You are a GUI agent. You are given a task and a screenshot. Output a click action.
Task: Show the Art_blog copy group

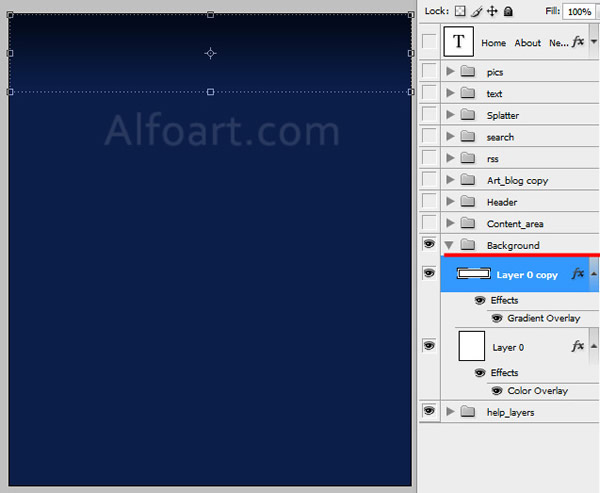click(x=429, y=179)
